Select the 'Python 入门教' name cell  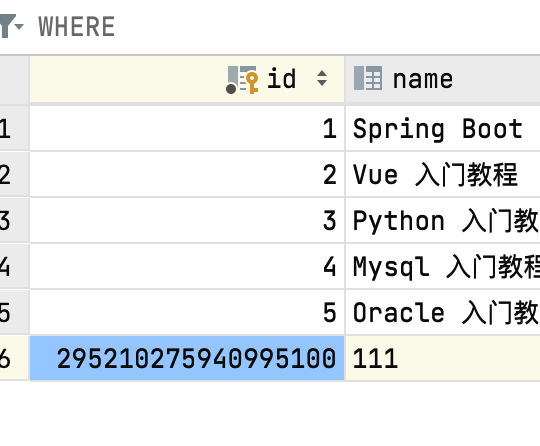tap(443, 220)
